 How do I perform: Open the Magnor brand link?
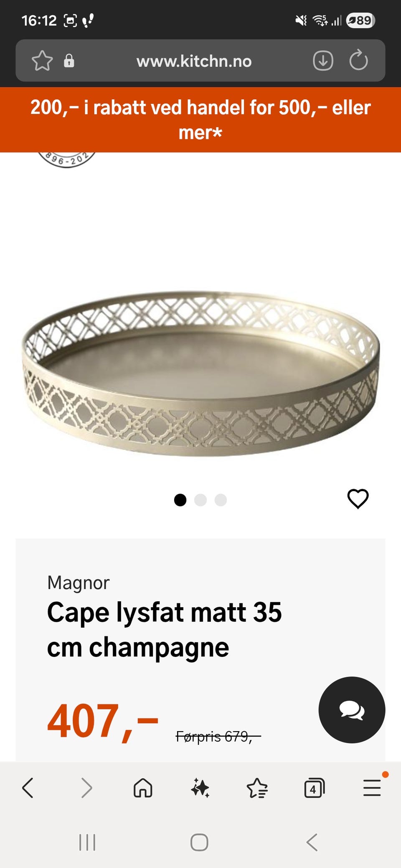(x=78, y=583)
